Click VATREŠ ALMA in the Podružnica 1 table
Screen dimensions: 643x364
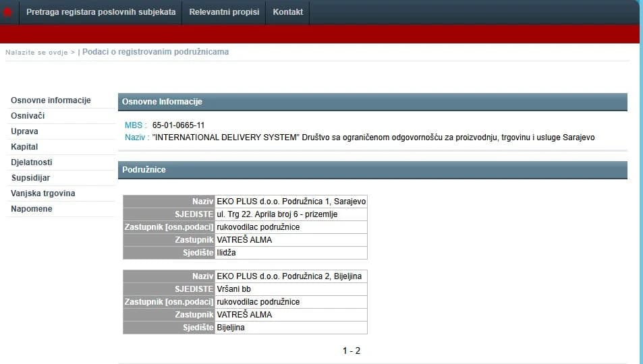click(x=291, y=240)
